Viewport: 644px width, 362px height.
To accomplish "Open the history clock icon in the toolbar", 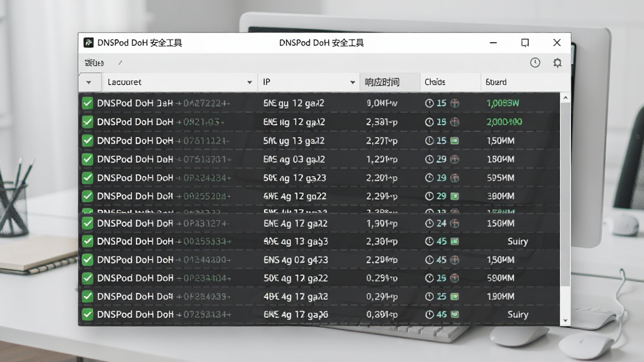I will [x=535, y=62].
